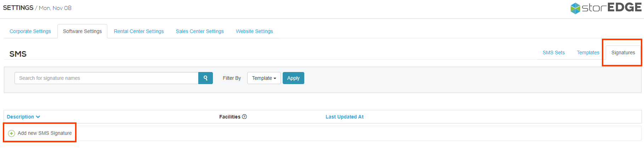Switch to Corporate Settings tab
This screenshot has height=149, width=644.
[30, 31]
